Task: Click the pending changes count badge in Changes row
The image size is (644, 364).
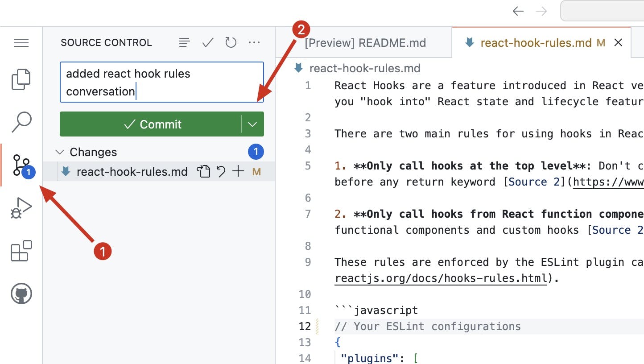Action: tap(256, 152)
